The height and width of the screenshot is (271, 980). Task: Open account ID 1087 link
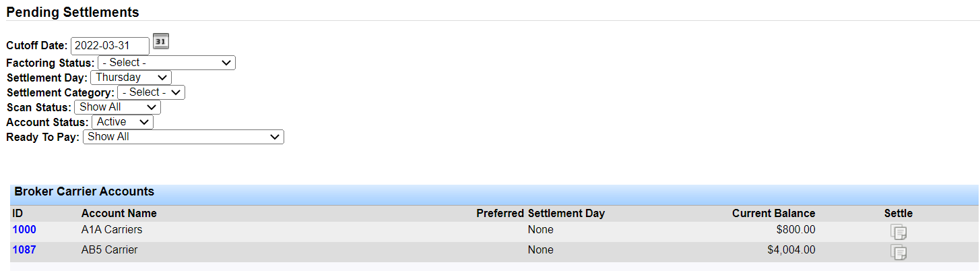[x=24, y=250]
